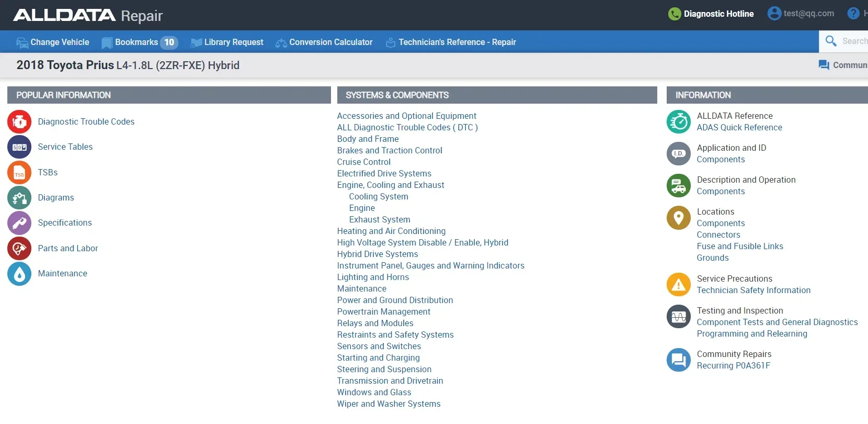Select Cruise Control system
868x424 pixels.
click(x=363, y=162)
